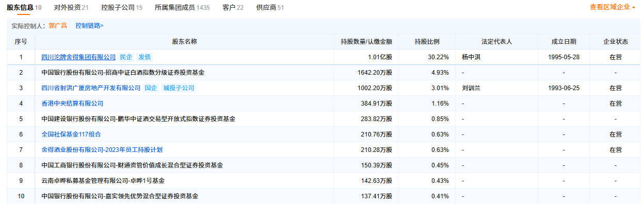644x204 pixels.
Task: Click the 国企 tag
Action: coord(151,88)
